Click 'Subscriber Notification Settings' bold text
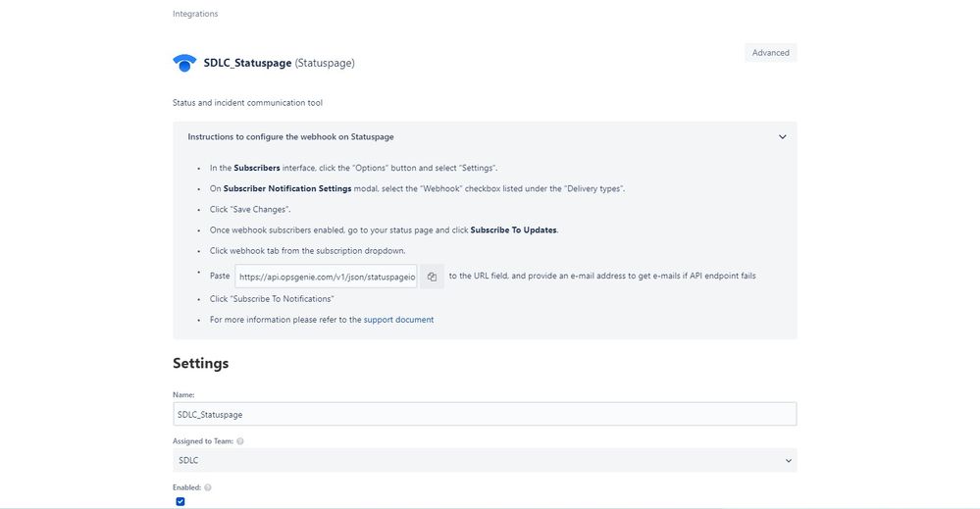The image size is (980, 509). [287, 188]
